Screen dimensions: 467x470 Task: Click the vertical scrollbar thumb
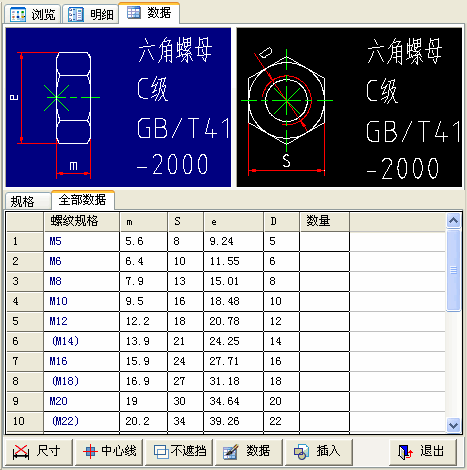[453, 270]
